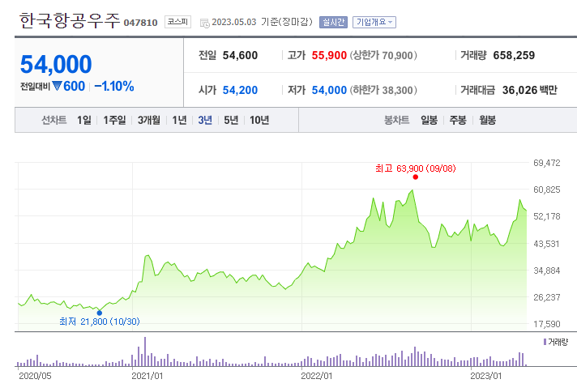
Task: Click the 전일대비 label
Action: click(x=35, y=87)
